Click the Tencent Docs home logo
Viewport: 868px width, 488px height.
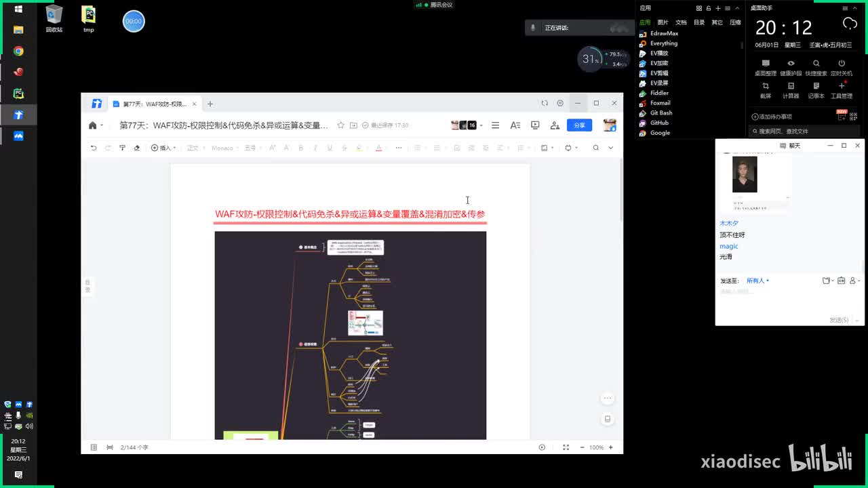[x=97, y=104]
